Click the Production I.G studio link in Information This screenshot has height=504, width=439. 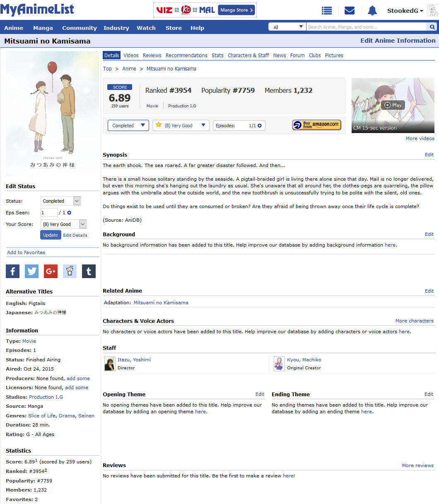coord(46,397)
